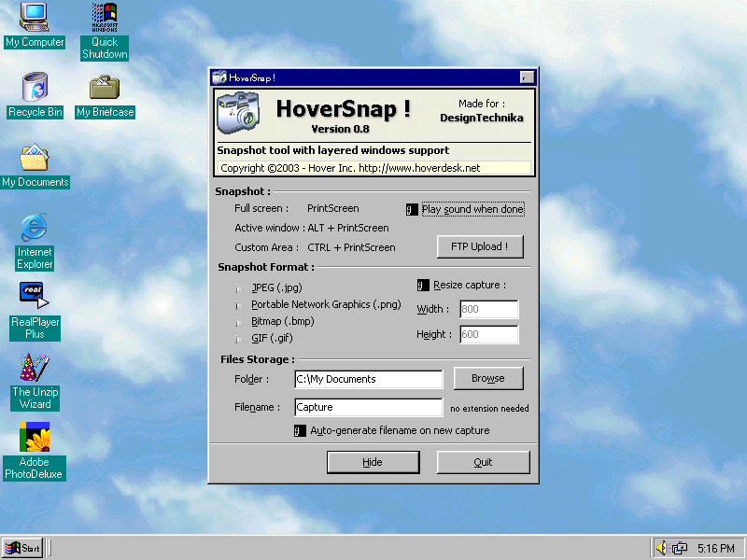
Task: Click the HoverSnap window corner button
Action: 527,77
